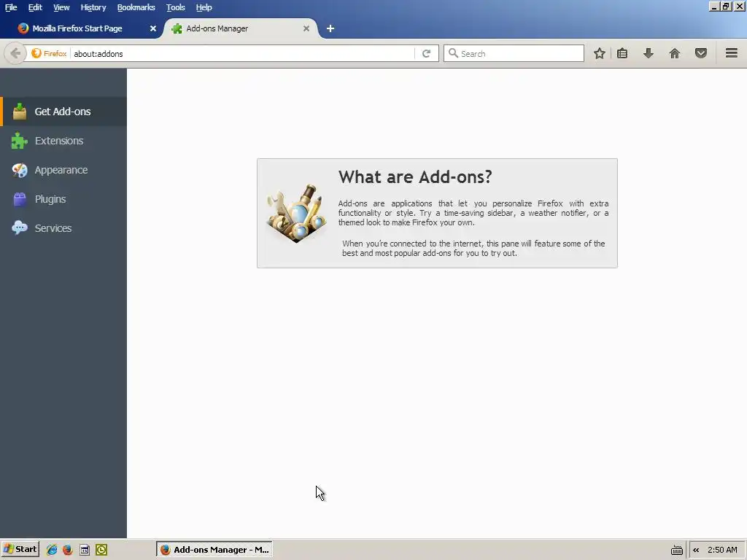This screenshot has width=747, height=560.
Task: Click the paragraph beginning "Add-ons are applications"
Action: [473, 213]
